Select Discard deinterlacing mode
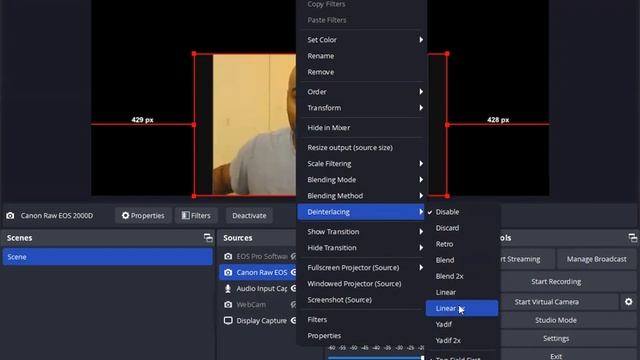This screenshot has width=640, height=360. click(462, 228)
